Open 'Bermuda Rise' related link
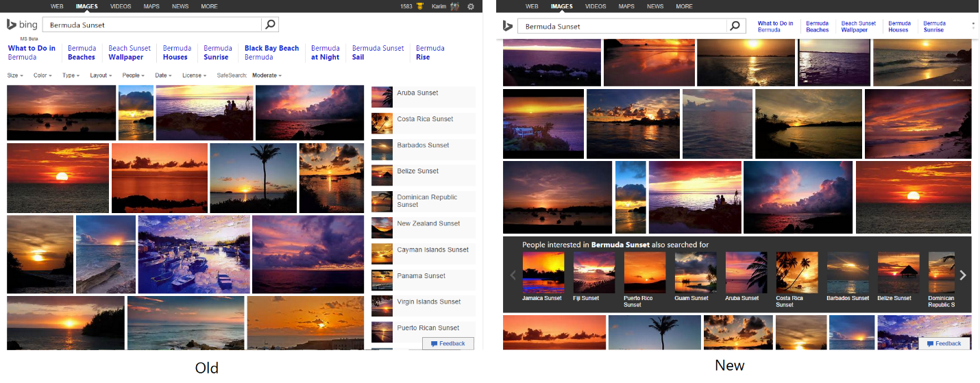Image resolution: width=980 pixels, height=383 pixels. (x=430, y=53)
